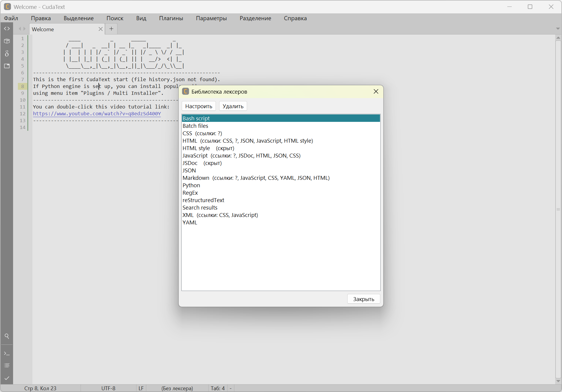Select the JavaScript lexer entry

point(281,155)
